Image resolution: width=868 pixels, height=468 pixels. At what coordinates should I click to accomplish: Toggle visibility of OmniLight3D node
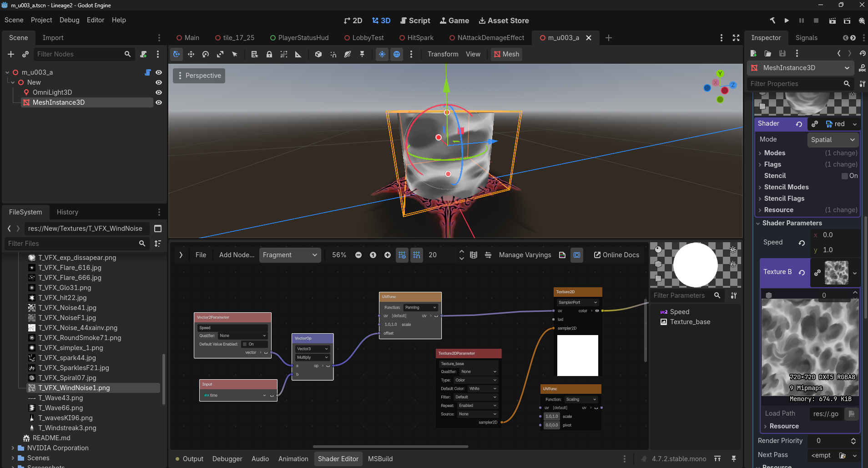point(159,92)
